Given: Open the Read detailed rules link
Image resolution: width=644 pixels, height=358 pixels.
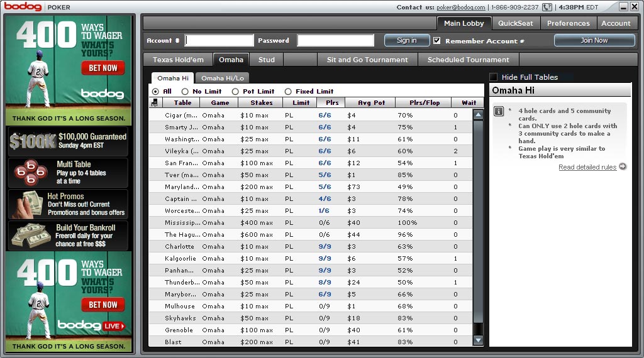Looking at the screenshot, I should (587, 167).
